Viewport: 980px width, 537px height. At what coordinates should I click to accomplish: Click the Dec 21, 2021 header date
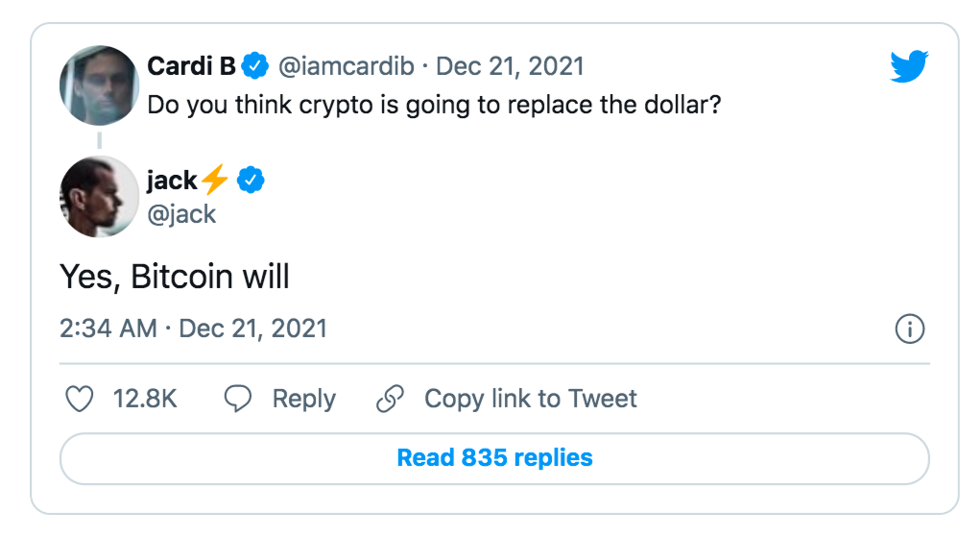click(x=510, y=67)
